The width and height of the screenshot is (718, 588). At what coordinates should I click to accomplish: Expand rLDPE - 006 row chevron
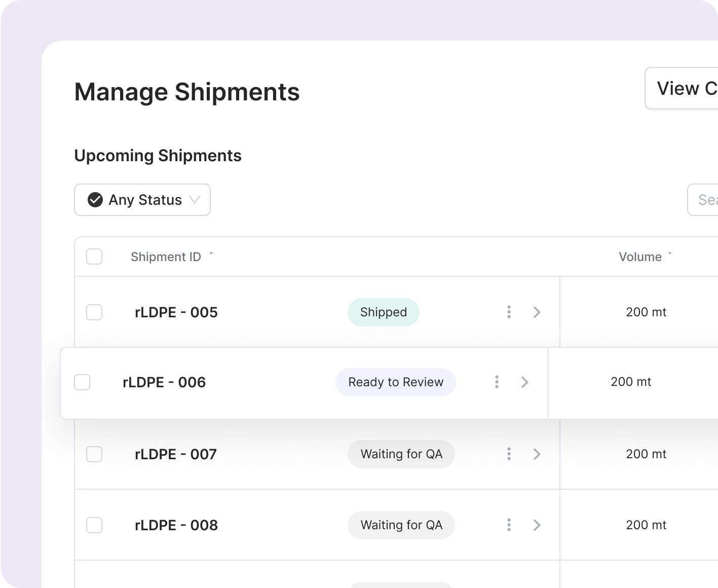pos(525,382)
